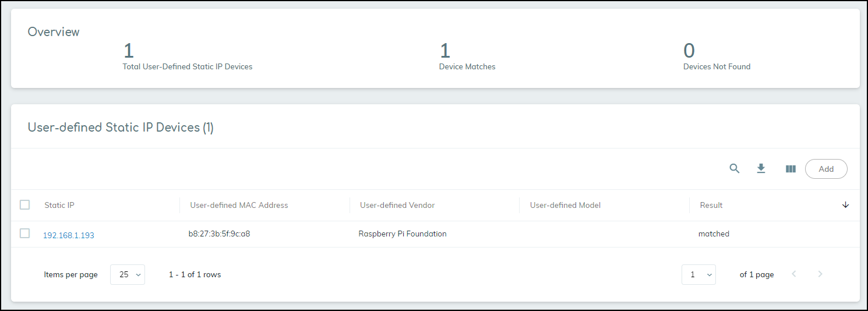Open the 192.168.1.193 device link
Screen dimensions: 868x311
coord(69,235)
